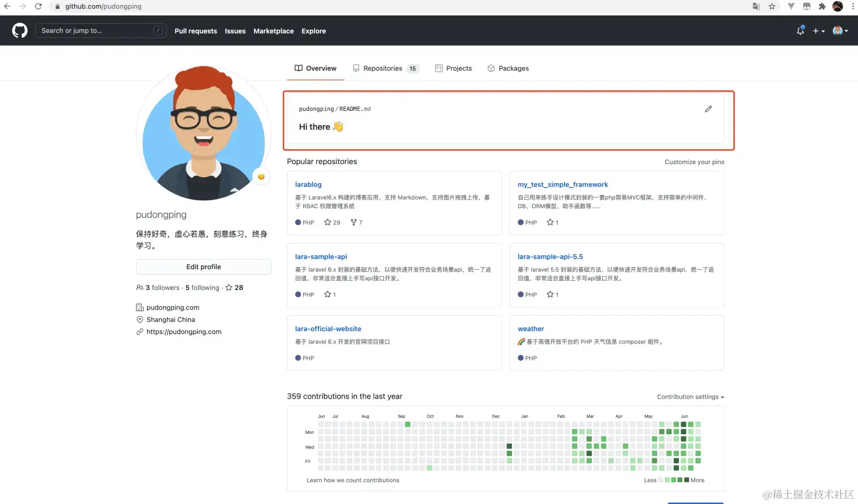This screenshot has height=504, width=858.
Task: Open the my_test_simple_framework repository link
Action: (x=562, y=184)
